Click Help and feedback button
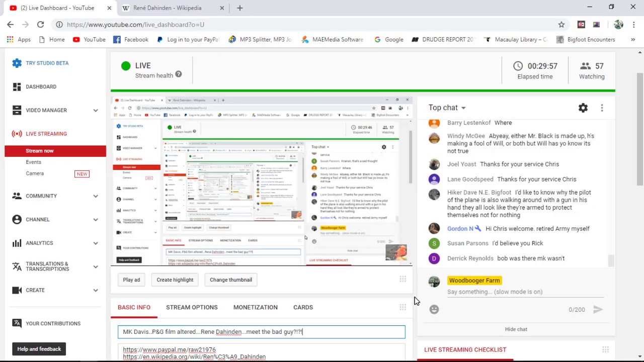This screenshot has width=644, height=362. 39,349
